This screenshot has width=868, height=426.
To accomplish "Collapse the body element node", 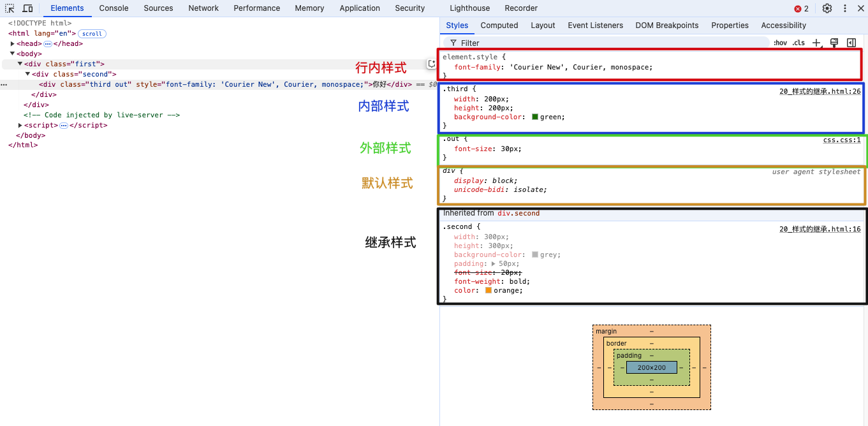I will [13, 54].
